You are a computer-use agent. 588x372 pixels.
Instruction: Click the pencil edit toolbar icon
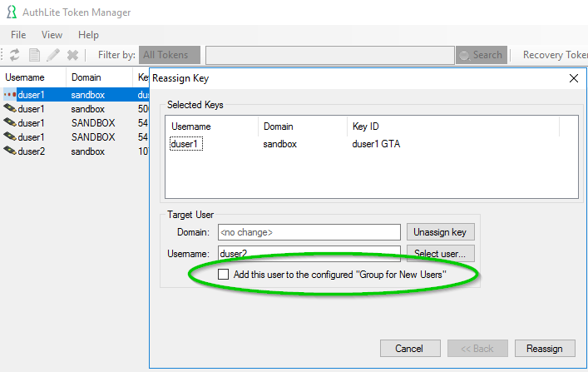tap(53, 55)
